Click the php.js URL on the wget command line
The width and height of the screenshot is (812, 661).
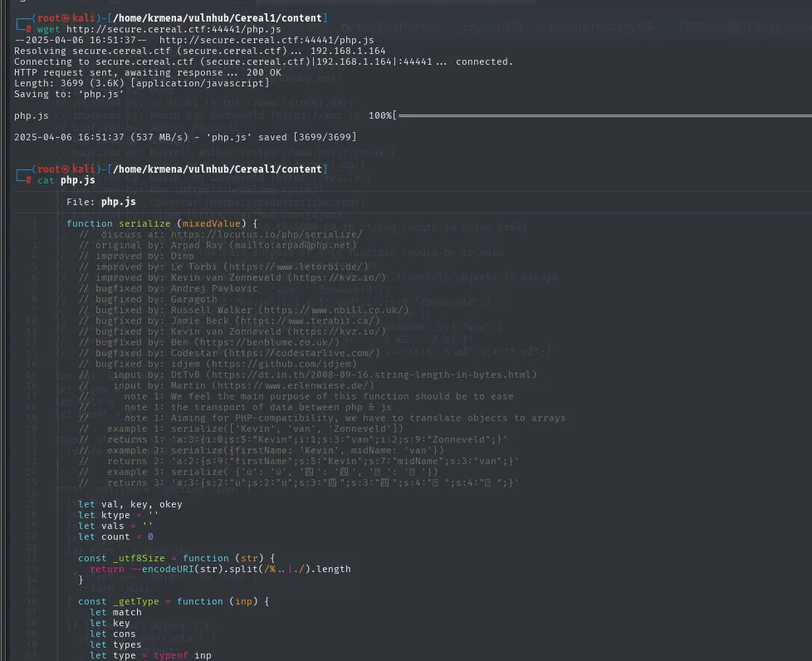pyautogui.click(x=174, y=29)
